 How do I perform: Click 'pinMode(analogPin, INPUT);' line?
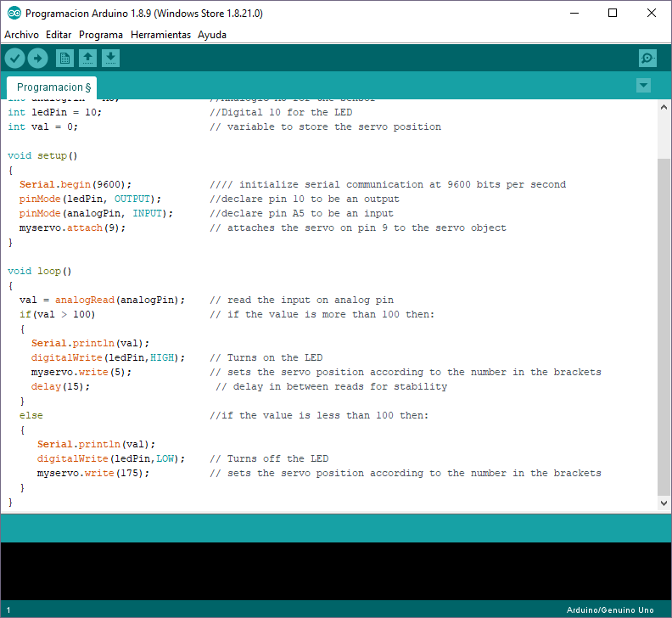tap(96, 214)
